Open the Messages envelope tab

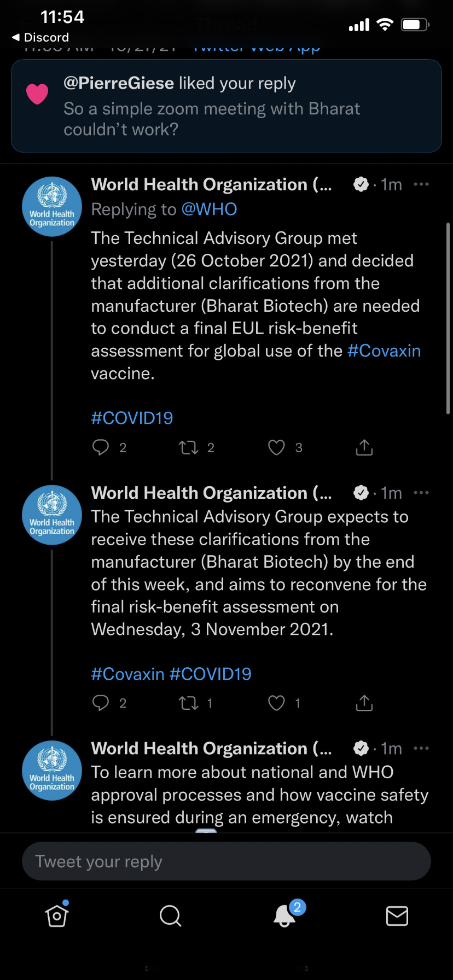[x=397, y=915]
